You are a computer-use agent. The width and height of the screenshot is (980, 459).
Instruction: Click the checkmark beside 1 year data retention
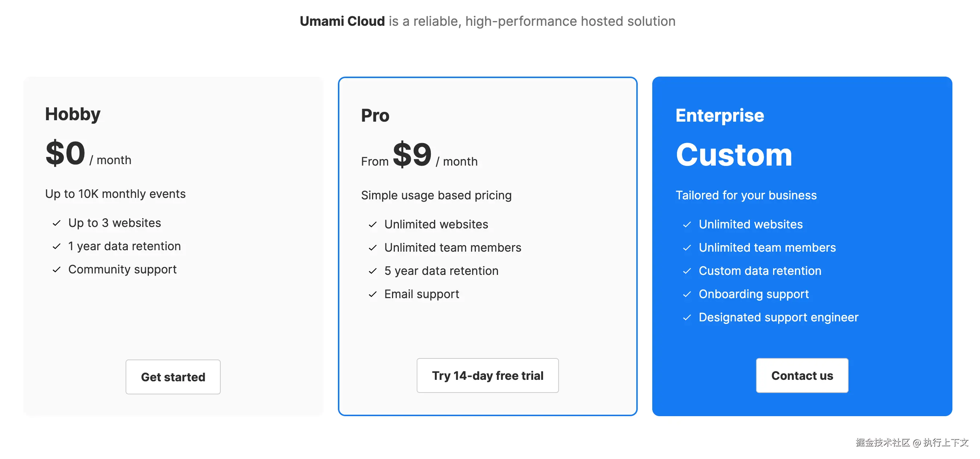click(57, 246)
